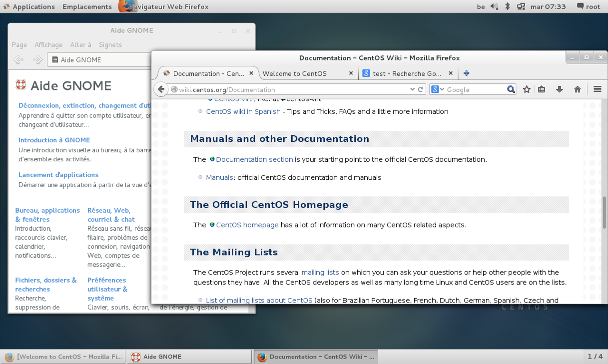Image resolution: width=608 pixels, height=364 pixels.
Task: Open the Manuals link
Action: pos(219,177)
